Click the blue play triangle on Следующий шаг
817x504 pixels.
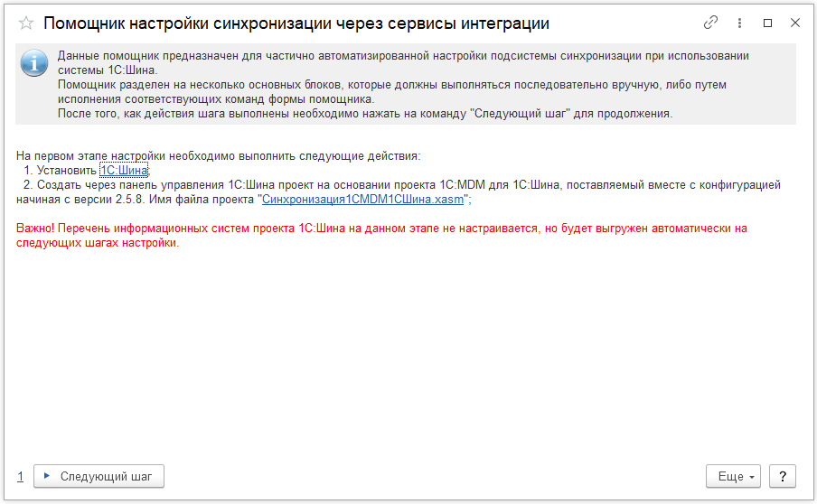click(47, 476)
